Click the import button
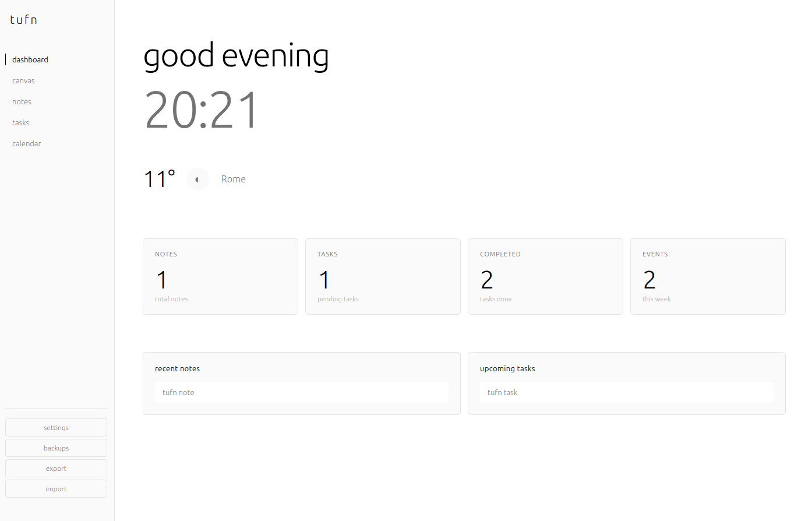Screen dimensions: 812x521 [x=56, y=489]
